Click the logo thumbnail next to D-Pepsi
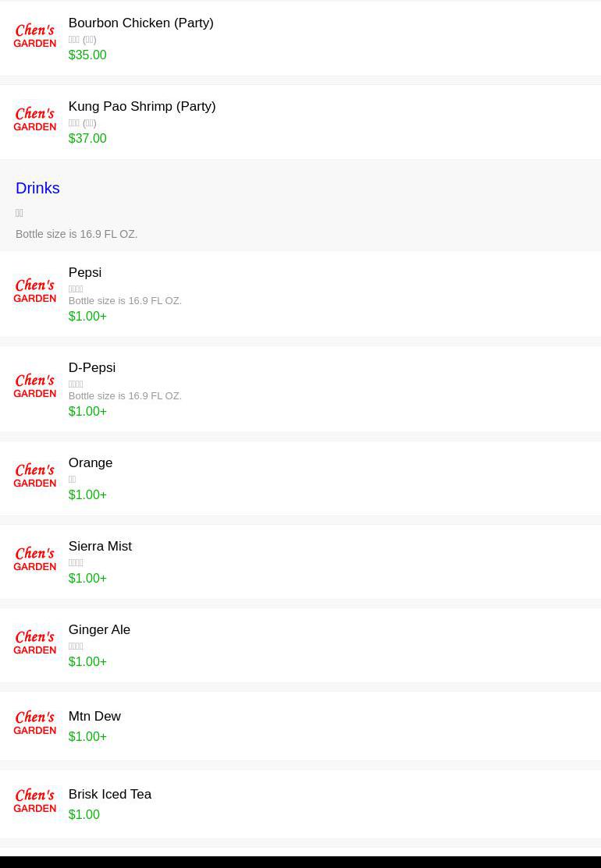This screenshot has width=601, height=868. coord(35,386)
